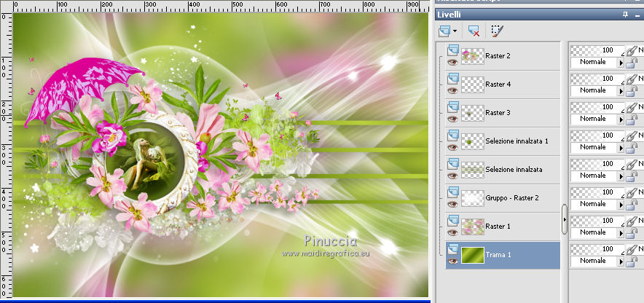Click the link set chain icon for Raster 2
The width and height of the screenshot is (644, 303).
click(x=632, y=50)
